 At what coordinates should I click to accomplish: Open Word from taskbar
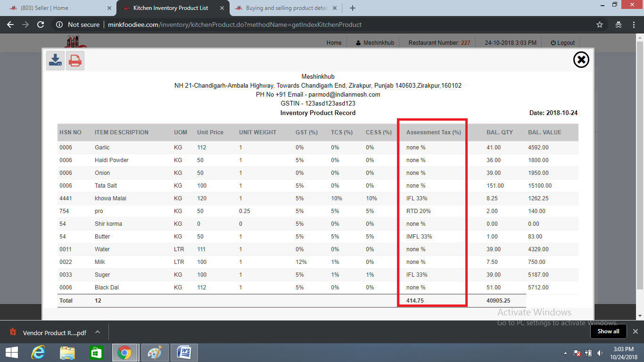point(184,353)
